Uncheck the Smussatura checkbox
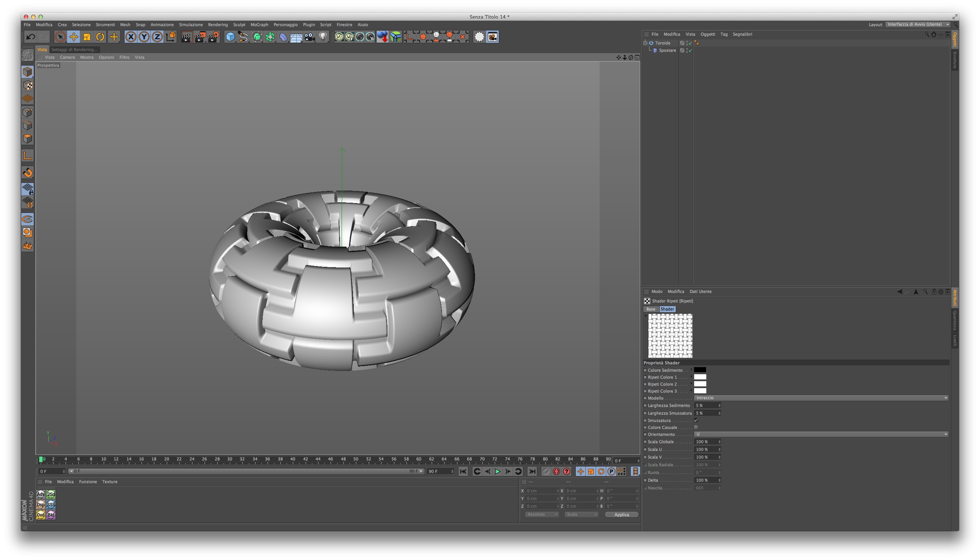This screenshot has width=980, height=560. pyautogui.click(x=696, y=420)
